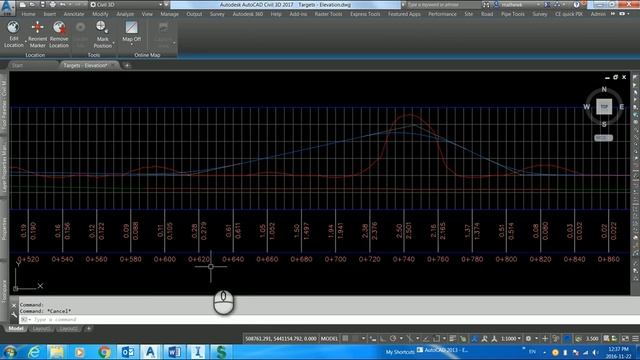Click the Undo arrow in quick access toolbar
Image resolution: width=640 pixels, height=360 pixels.
click(x=63, y=4)
